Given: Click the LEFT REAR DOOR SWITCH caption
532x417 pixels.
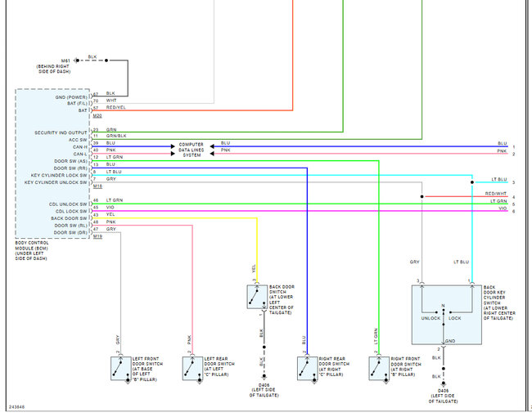Looking at the screenshot, I should coord(219,367).
